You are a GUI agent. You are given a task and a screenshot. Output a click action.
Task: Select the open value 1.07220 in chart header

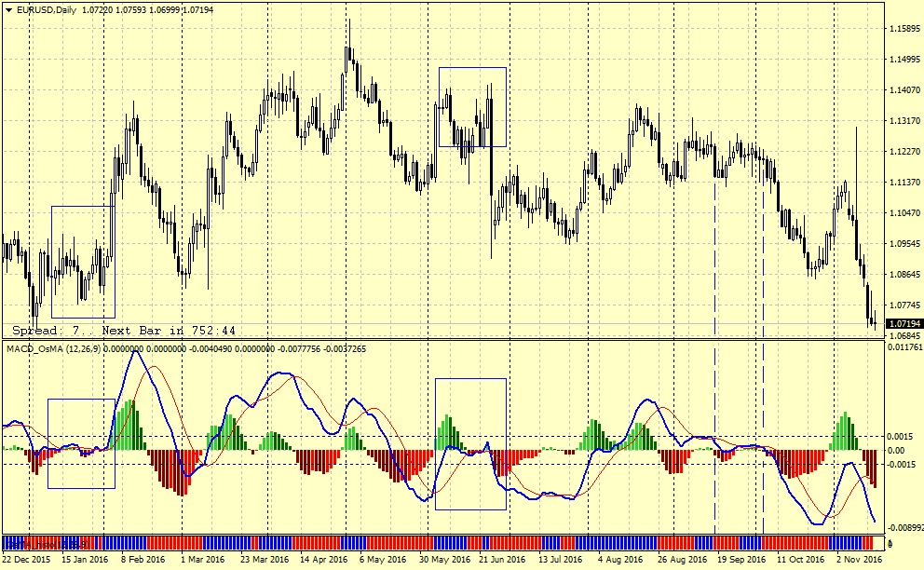click(99, 10)
